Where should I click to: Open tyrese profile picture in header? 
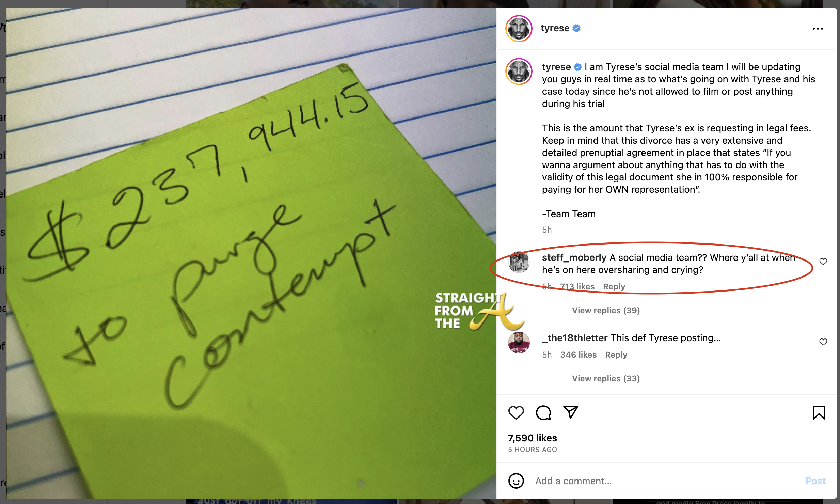point(519,29)
